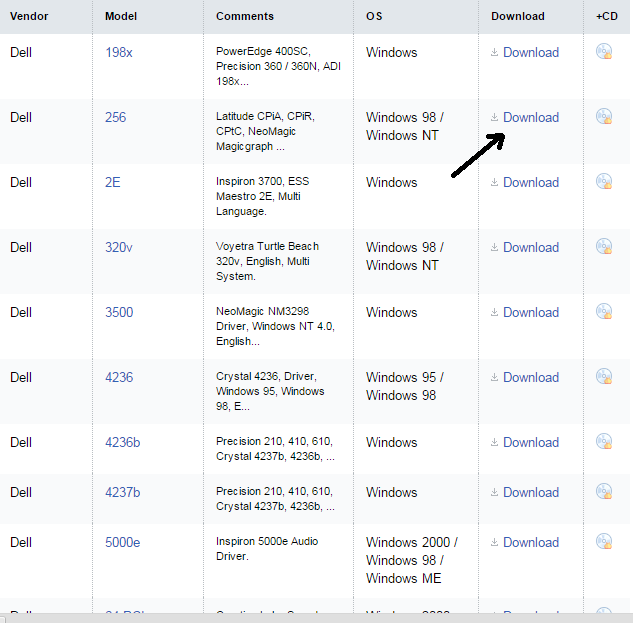Download the Dell 256 driver

pyautogui.click(x=530, y=117)
